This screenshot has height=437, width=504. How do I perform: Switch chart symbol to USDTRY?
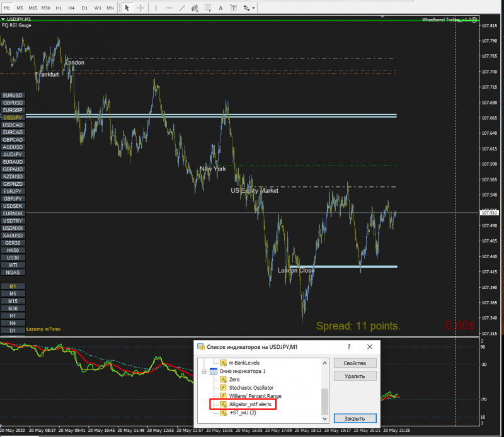[x=13, y=221]
